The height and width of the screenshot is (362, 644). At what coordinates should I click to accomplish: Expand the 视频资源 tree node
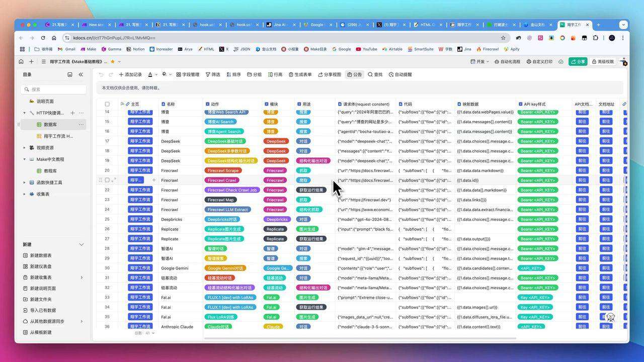coord(24,147)
